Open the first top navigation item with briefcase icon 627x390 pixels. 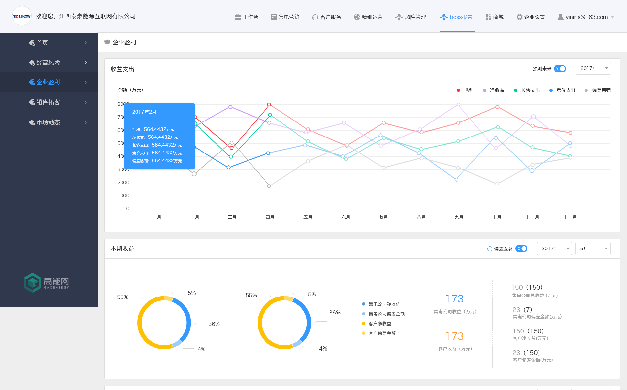pyautogui.click(x=246, y=17)
